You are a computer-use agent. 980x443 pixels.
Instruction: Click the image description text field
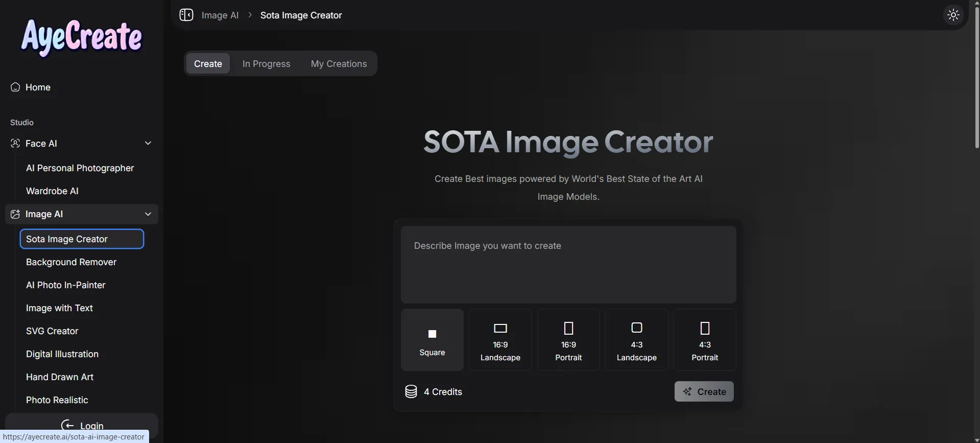click(568, 265)
